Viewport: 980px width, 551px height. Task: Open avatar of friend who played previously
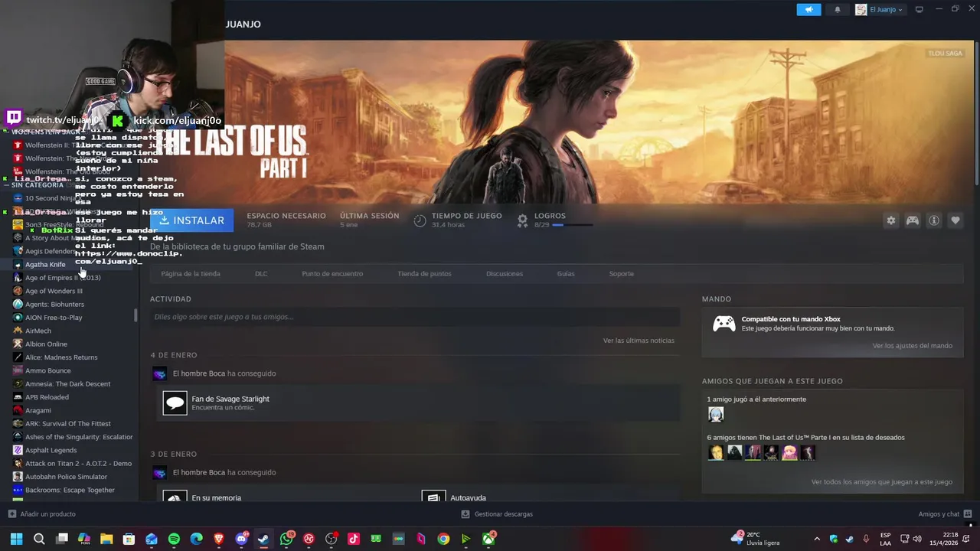(716, 415)
